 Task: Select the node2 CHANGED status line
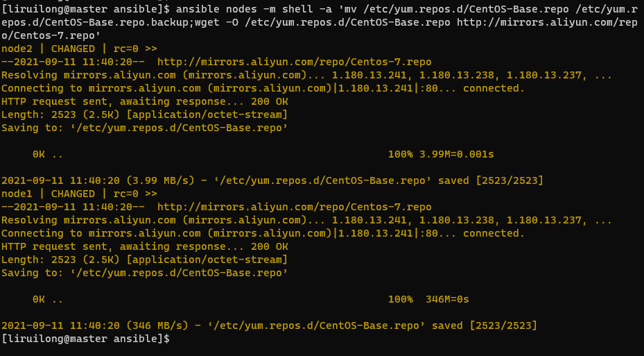pos(79,49)
